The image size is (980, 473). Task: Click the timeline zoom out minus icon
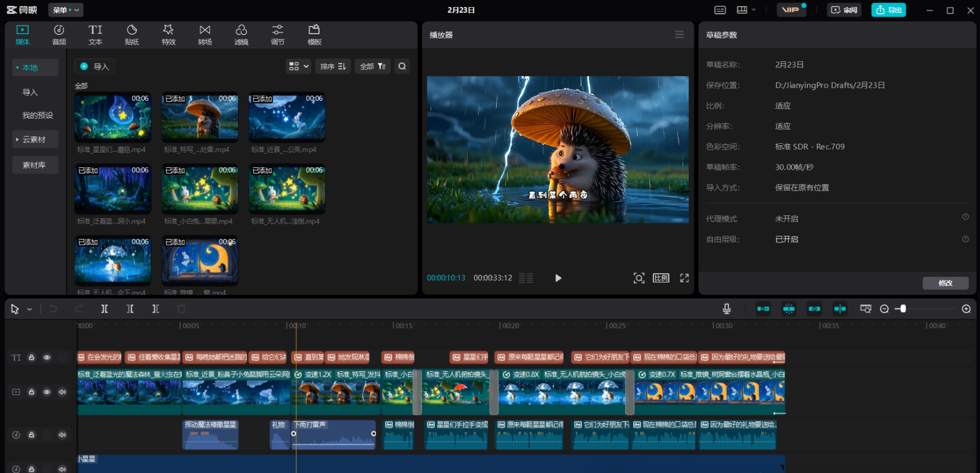884,309
